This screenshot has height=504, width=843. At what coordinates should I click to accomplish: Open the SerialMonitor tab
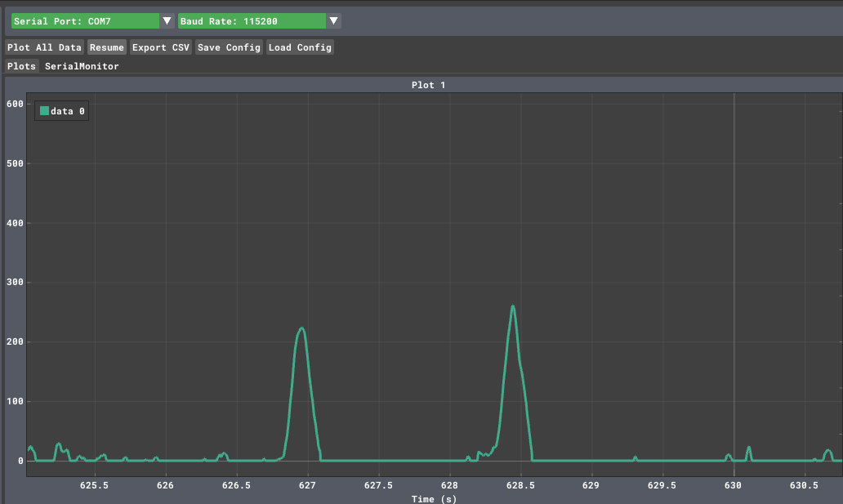(x=82, y=66)
